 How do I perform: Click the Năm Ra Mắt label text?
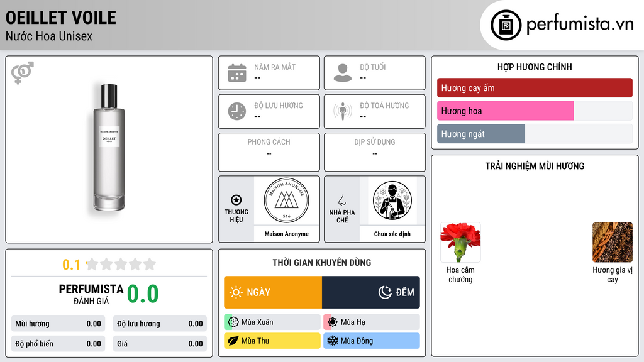[x=275, y=67]
